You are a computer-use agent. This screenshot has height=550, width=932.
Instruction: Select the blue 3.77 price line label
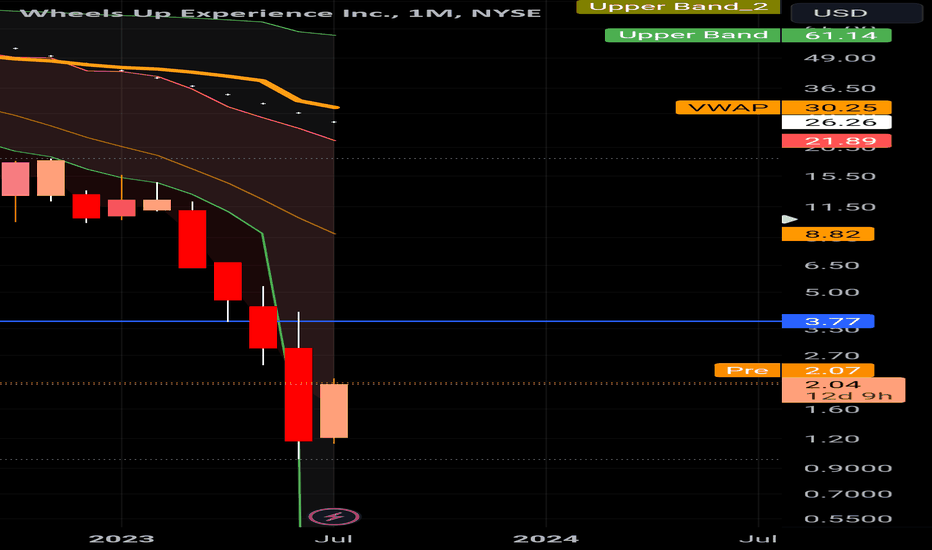pos(828,322)
